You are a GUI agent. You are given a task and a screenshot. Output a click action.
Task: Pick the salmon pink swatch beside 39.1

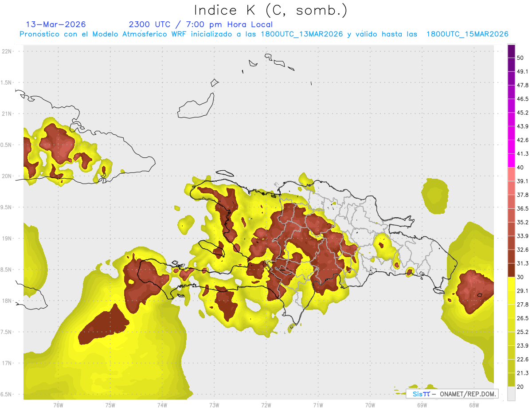pos(511,174)
